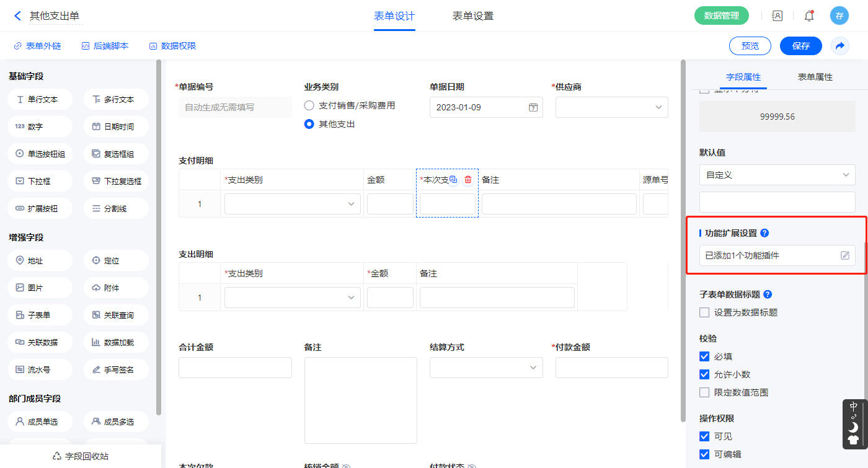
Task: Click the share arrow icon next to 保存
Action: 840,46
